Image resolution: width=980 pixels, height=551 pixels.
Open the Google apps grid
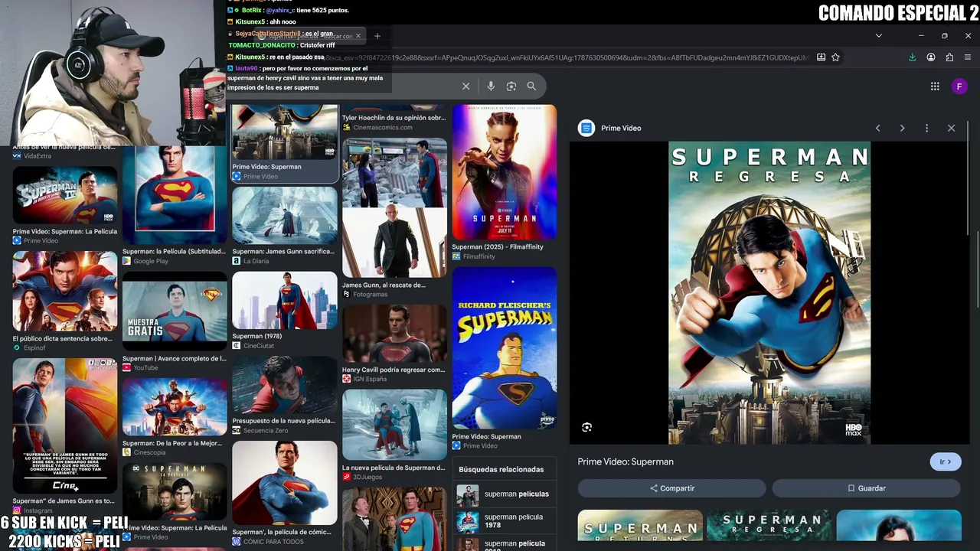click(x=935, y=86)
